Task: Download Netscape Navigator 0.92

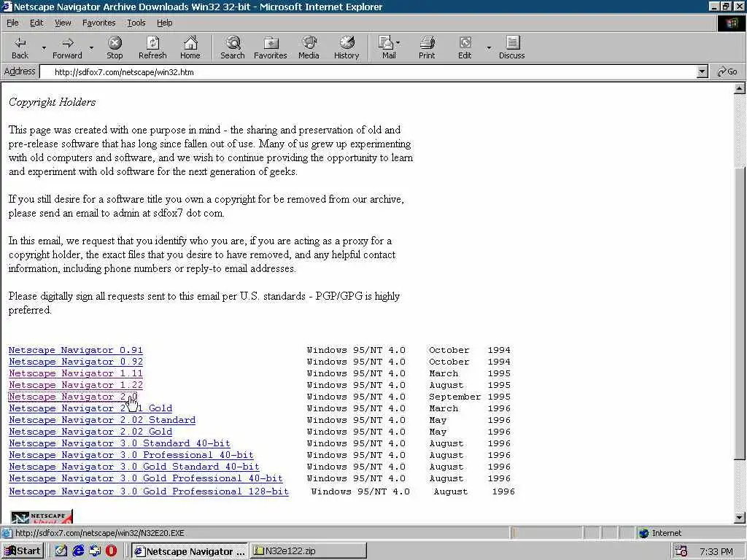Action: point(76,362)
